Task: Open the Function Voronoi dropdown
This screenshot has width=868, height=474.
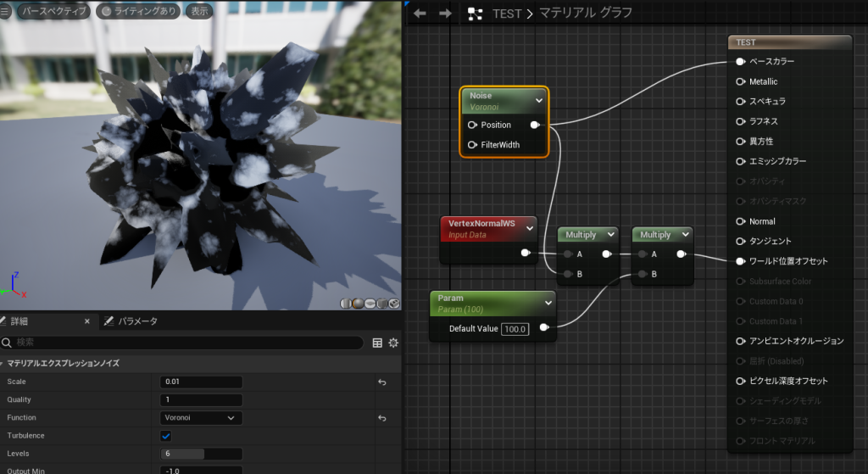Action: tap(201, 418)
